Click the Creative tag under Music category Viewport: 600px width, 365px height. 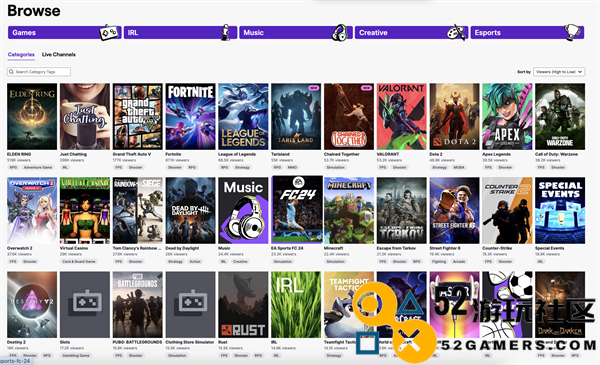pyautogui.click(x=240, y=261)
